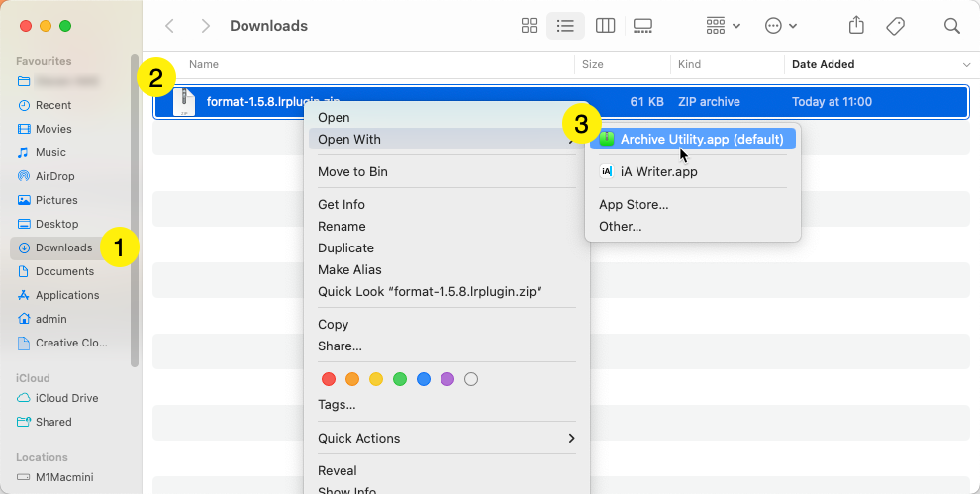Sort by Date Added column header

pyautogui.click(x=824, y=64)
